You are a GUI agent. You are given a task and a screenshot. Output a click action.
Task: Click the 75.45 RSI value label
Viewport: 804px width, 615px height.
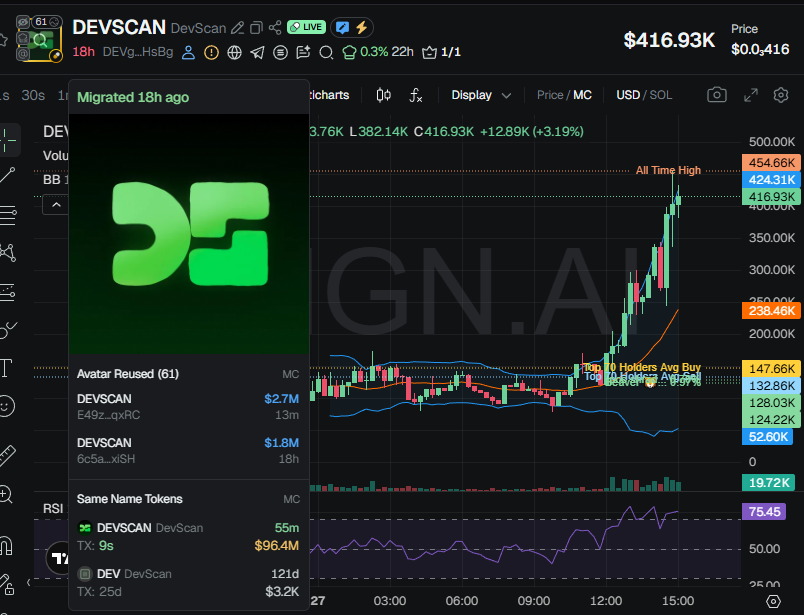pyautogui.click(x=764, y=511)
